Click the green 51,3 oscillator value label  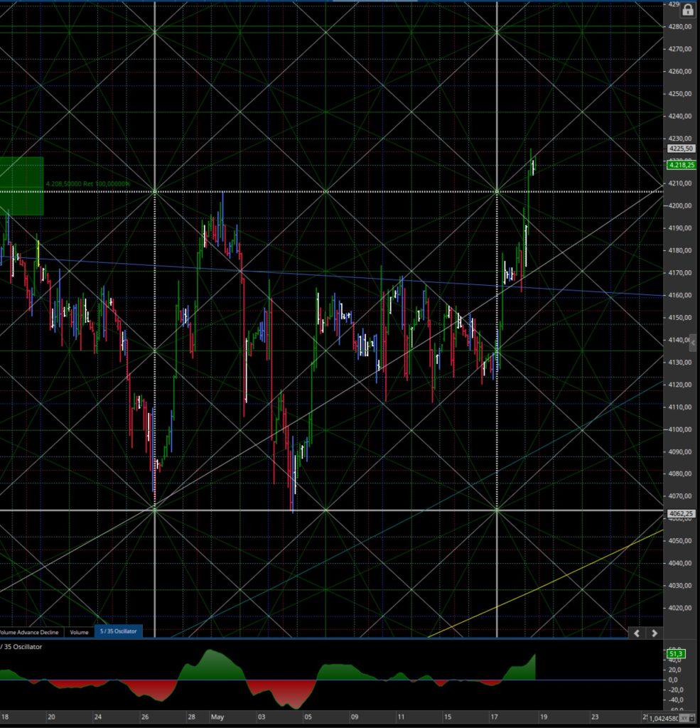[x=675, y=654]
